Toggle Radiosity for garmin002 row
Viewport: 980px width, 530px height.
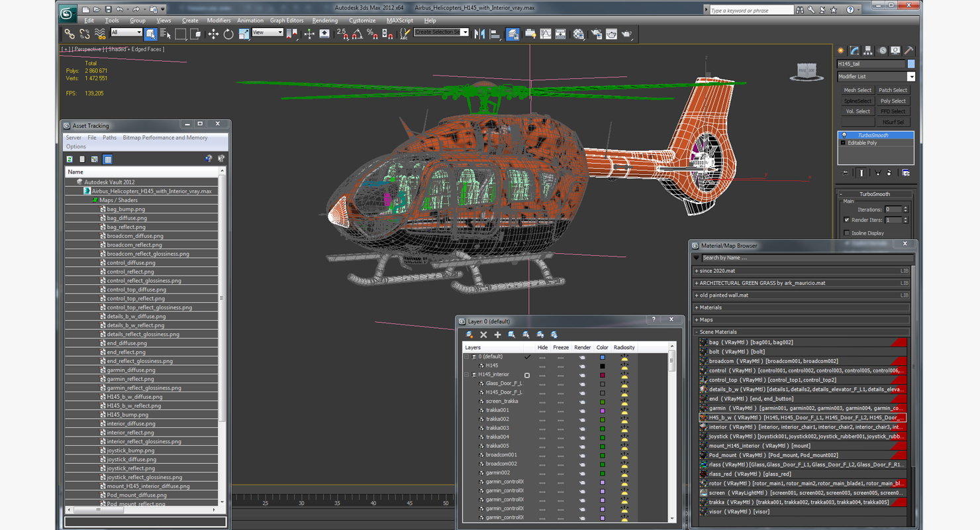624,473
